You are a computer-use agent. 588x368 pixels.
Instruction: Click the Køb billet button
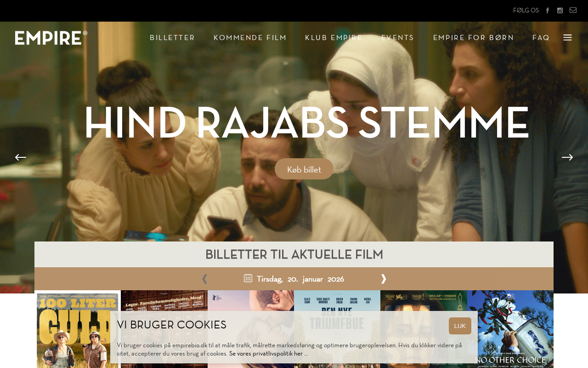coord(304,169)
